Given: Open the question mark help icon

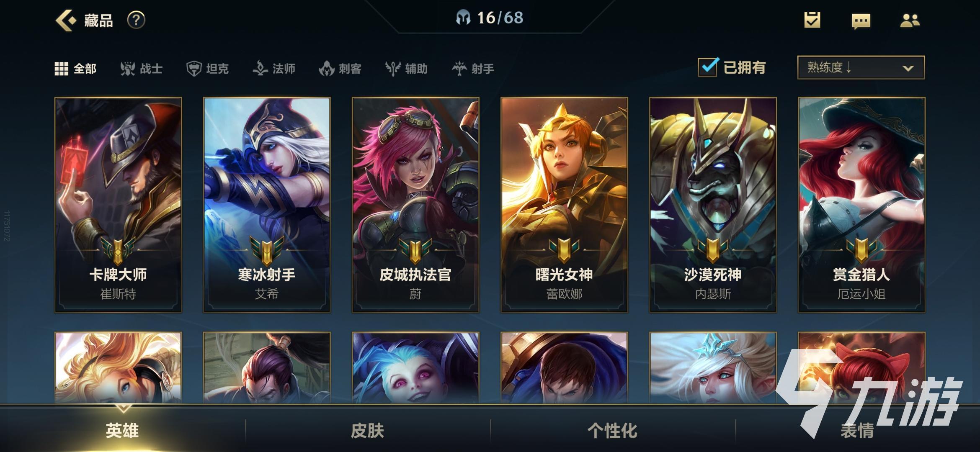Looking at the screenshot, I should (x=136, y=20).
